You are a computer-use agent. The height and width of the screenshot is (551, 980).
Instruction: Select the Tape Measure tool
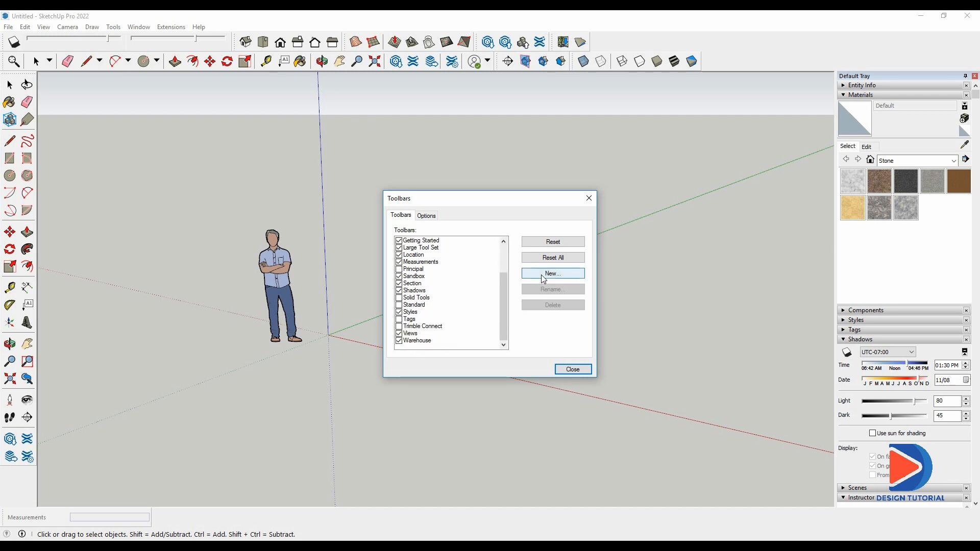[x=9, y=288]
